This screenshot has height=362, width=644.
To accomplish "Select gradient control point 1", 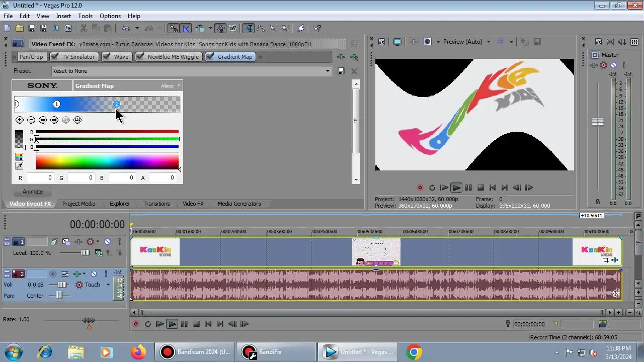I will coord(57,104).
